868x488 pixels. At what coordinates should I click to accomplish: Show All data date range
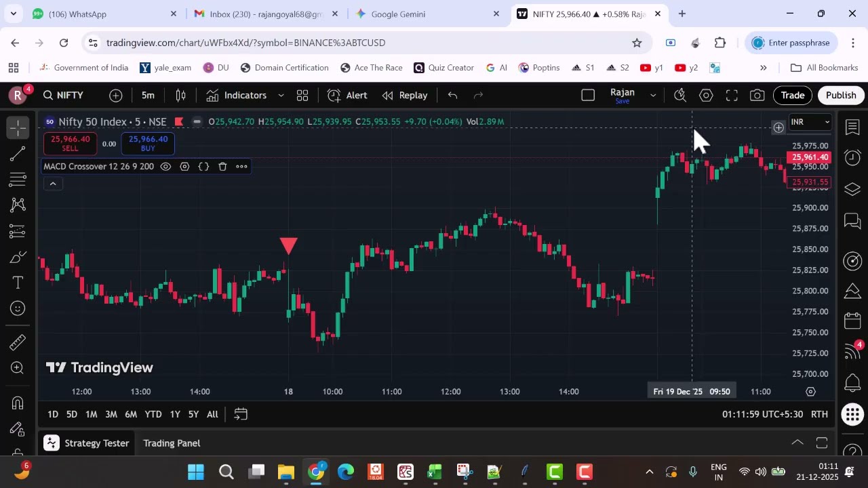click(212, 414)
